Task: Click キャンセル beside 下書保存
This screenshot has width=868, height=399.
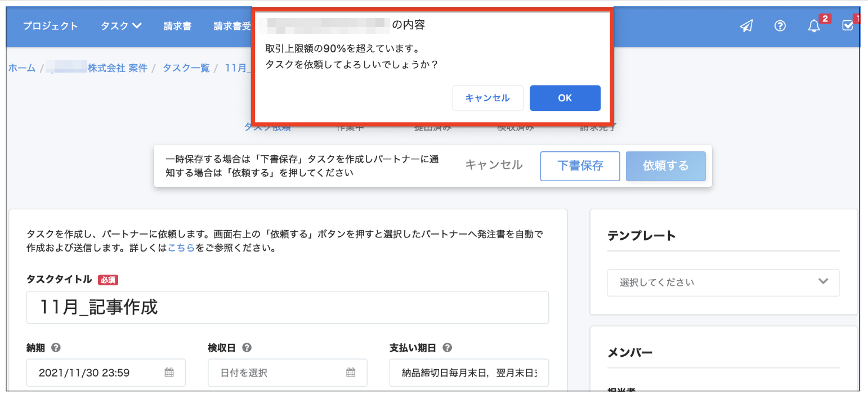Action: click(x=494, y=165)
